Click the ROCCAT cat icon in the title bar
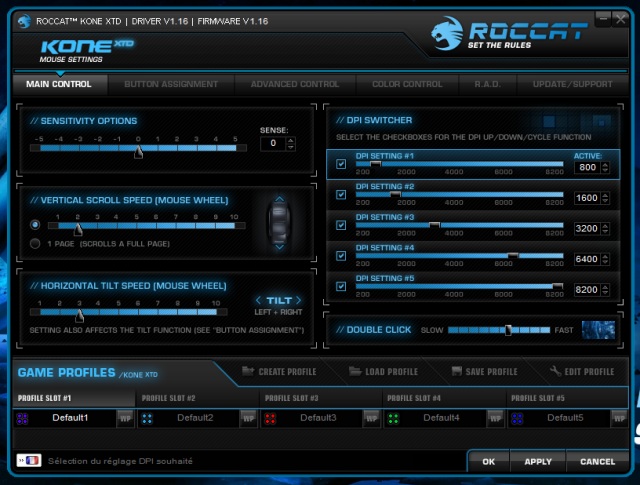 24,21
